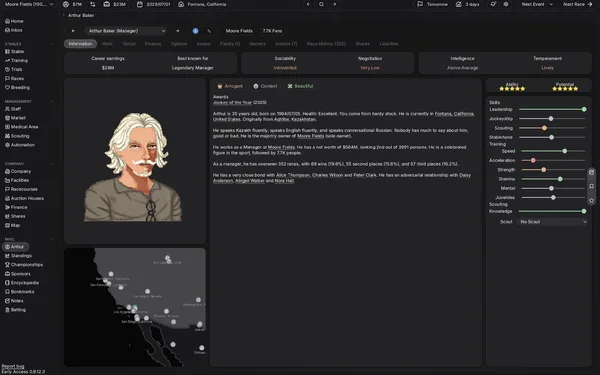Click the search magnifier icon in top bar
This screenshot has width=600, height=375.
point(321,4)
